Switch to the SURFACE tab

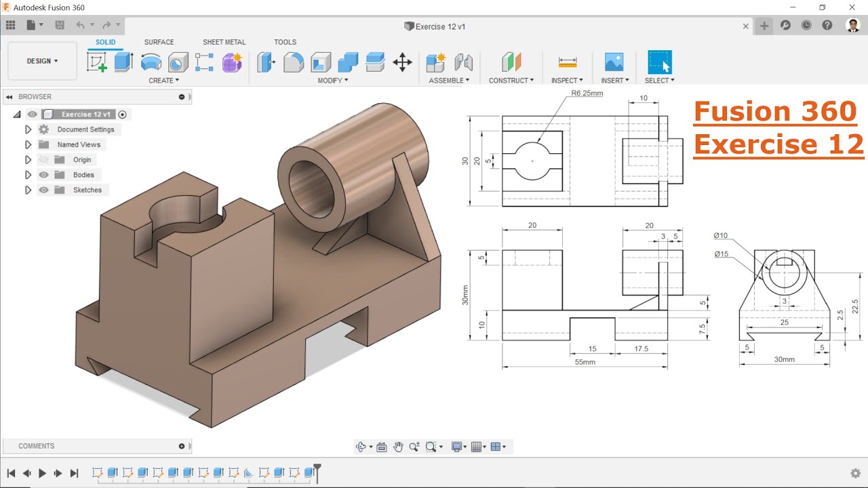[x=159, y=42]
